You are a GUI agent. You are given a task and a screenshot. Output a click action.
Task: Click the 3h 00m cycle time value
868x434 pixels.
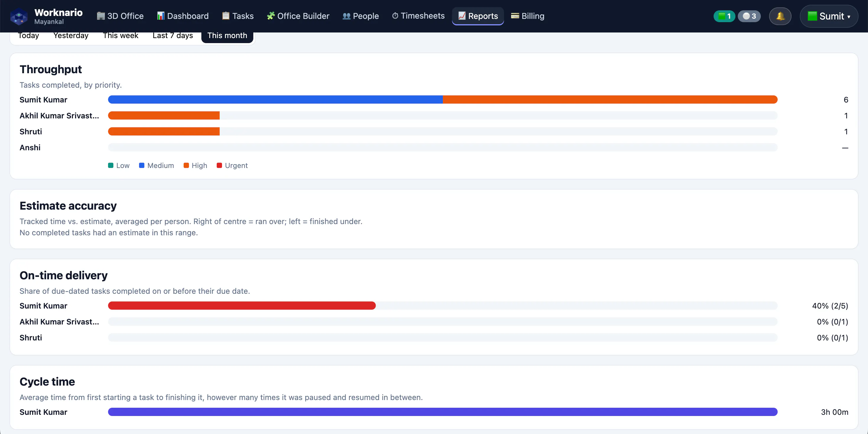834,412
